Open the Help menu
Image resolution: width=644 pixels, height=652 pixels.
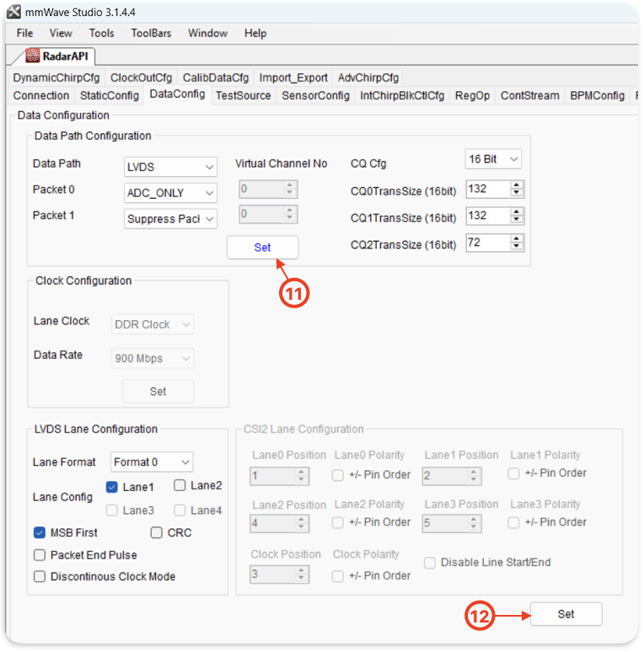(255, 33)
